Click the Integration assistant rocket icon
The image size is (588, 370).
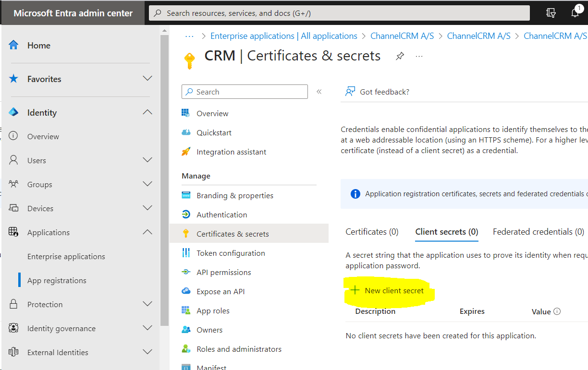coord(186,152)
